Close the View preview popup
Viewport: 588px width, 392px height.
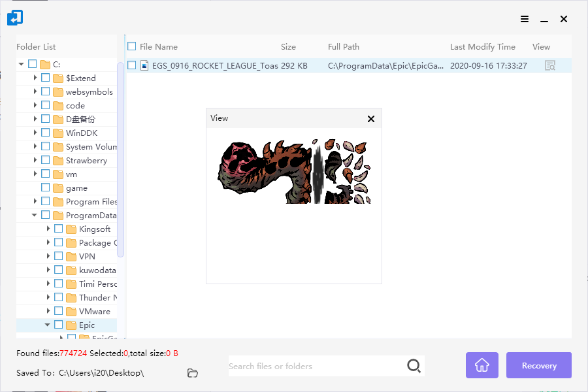(371, 119)
